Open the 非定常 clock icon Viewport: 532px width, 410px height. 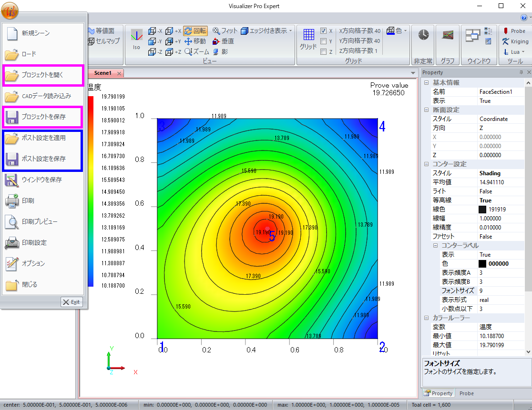pos(423,35)
